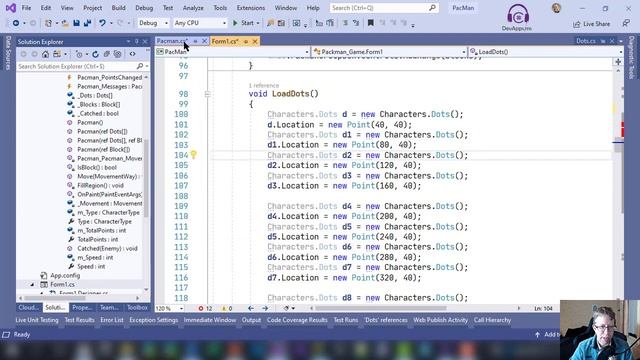Click the Refresh icon in Solution Explorer
The width and height of the screenshot is (640, 360).
pyautogui.click(x=95, y=54)
